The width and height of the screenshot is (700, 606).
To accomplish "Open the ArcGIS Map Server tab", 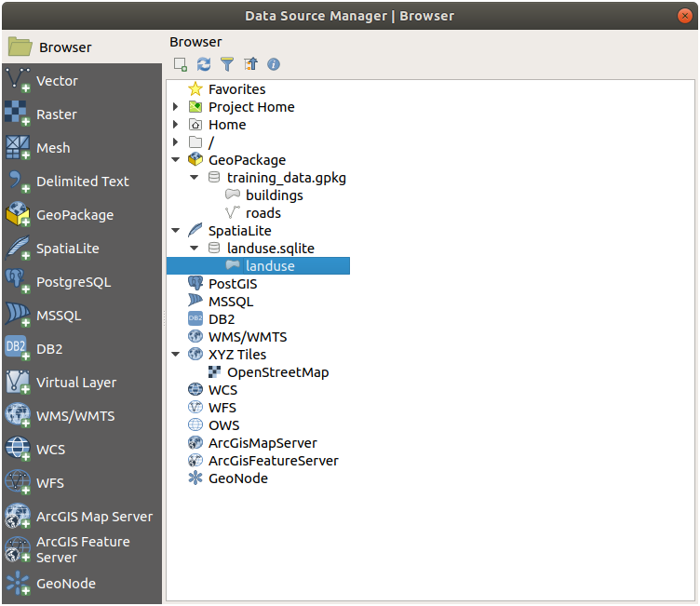I will point(93,517).
